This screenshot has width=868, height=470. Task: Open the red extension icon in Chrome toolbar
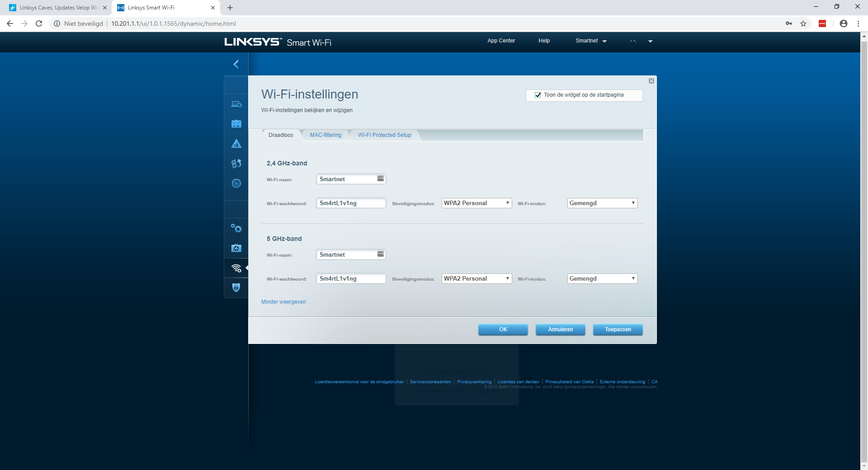tap(822, 23)
